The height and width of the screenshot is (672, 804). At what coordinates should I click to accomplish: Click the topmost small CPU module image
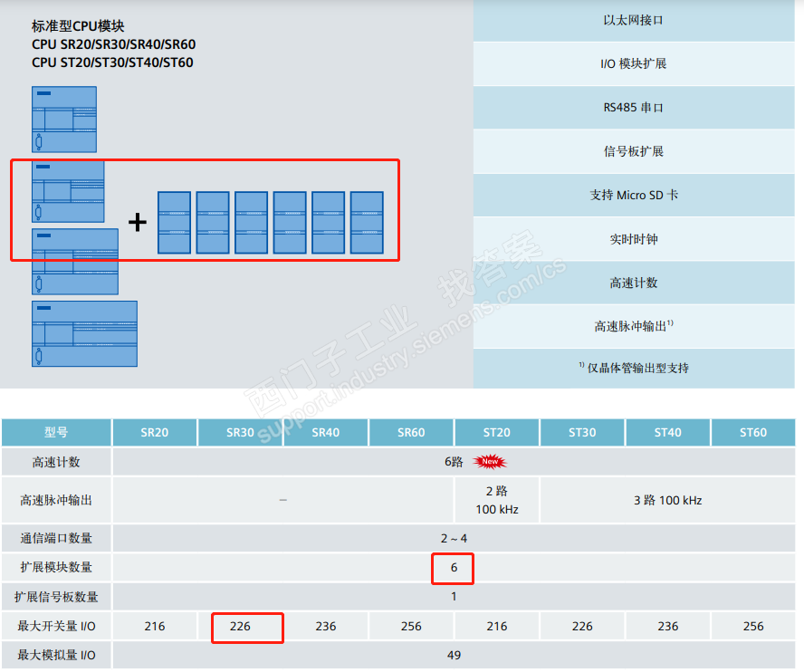pyautogui.click(x=64, y=119)
